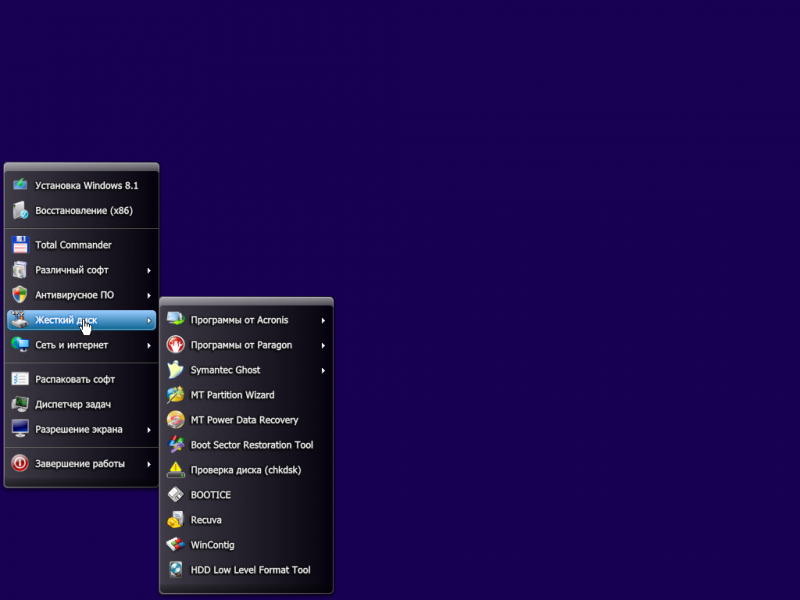Click the Антивирусное ПО label
Image resolution: width=800 pixels, height=600 pixels.
74,295
